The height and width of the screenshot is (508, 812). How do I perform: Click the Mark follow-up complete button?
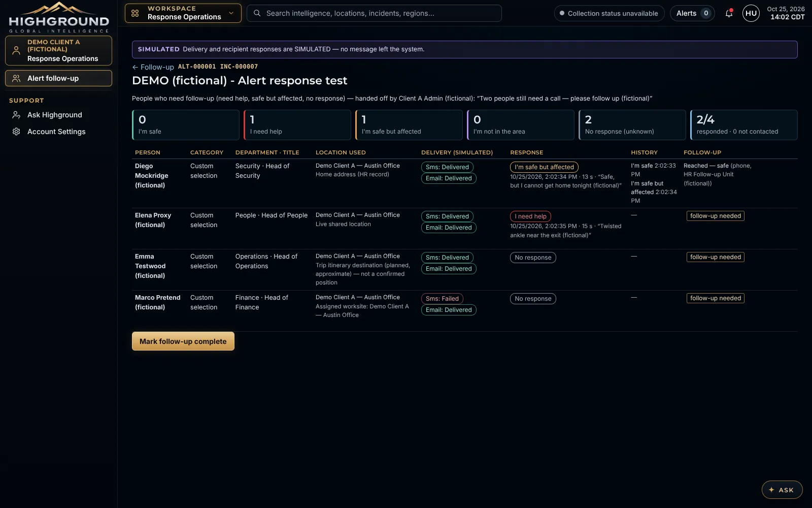pyautogui.click(x=183, y=341)
